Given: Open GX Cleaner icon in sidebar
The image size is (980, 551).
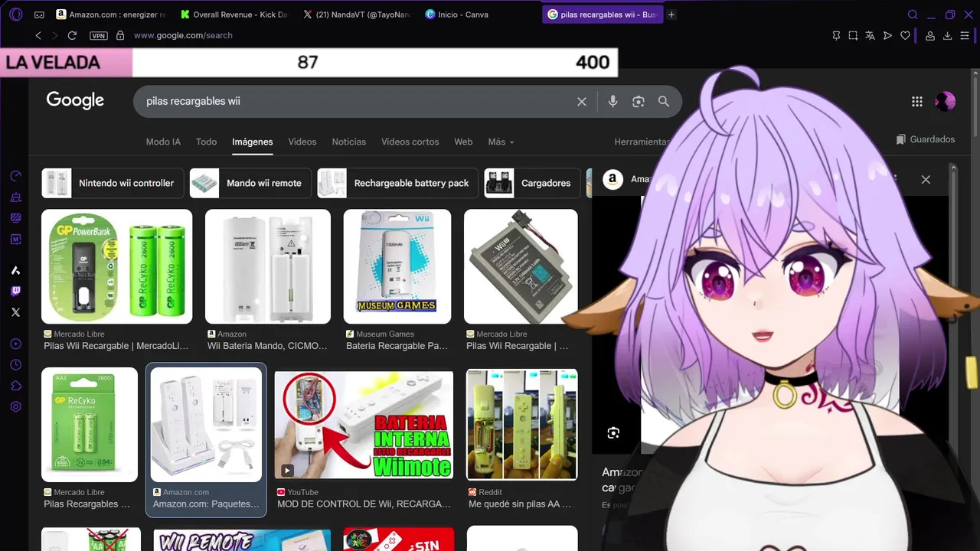Looking at the screenshot, I should [15, 197].
